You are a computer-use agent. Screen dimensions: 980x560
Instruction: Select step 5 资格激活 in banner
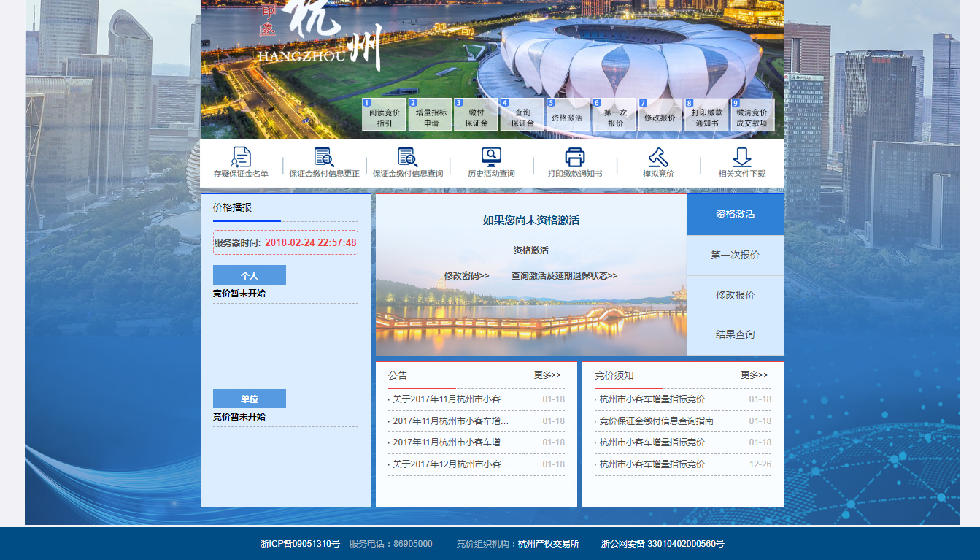568,115
